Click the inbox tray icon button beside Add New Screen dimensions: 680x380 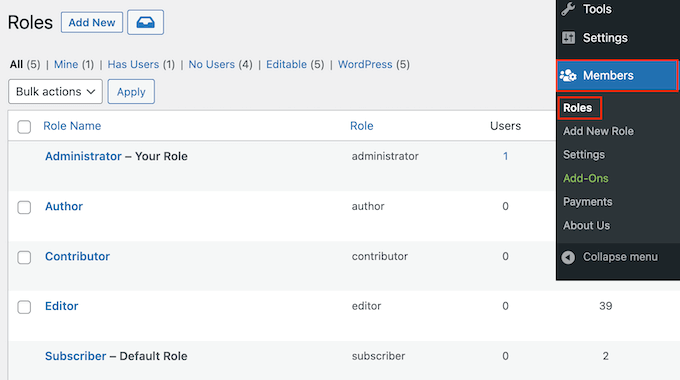[145, 22]
